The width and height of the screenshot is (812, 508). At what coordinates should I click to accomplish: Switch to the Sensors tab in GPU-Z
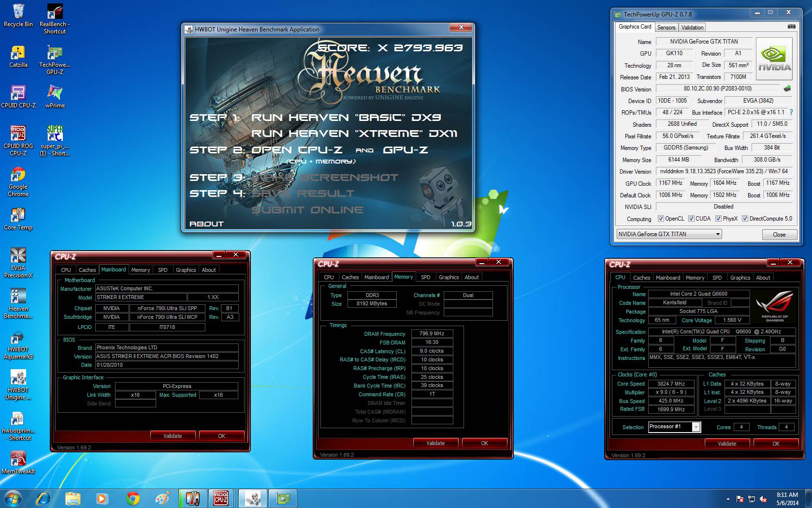pos(666,28)
